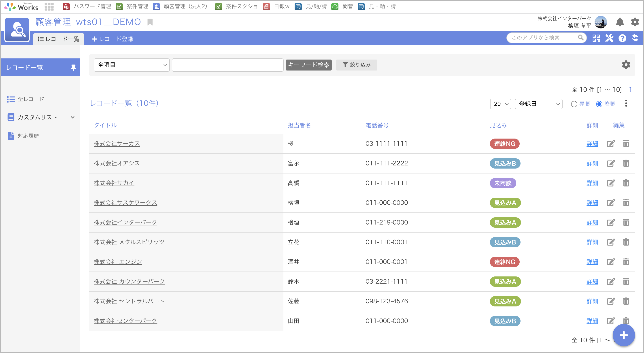Screen dimensions: 644x353
Task: Open the 株式会社オアシス title link
Action: (117, 163)
